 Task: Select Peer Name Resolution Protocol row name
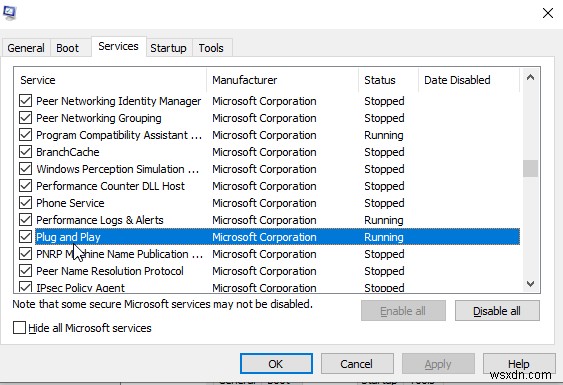click(x=110, y=271)
